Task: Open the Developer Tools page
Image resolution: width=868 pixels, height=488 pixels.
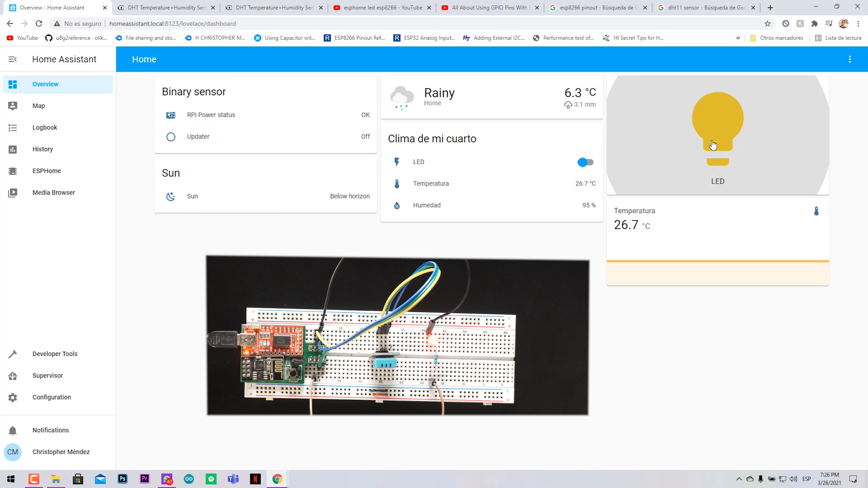Action: coord(55,354)
